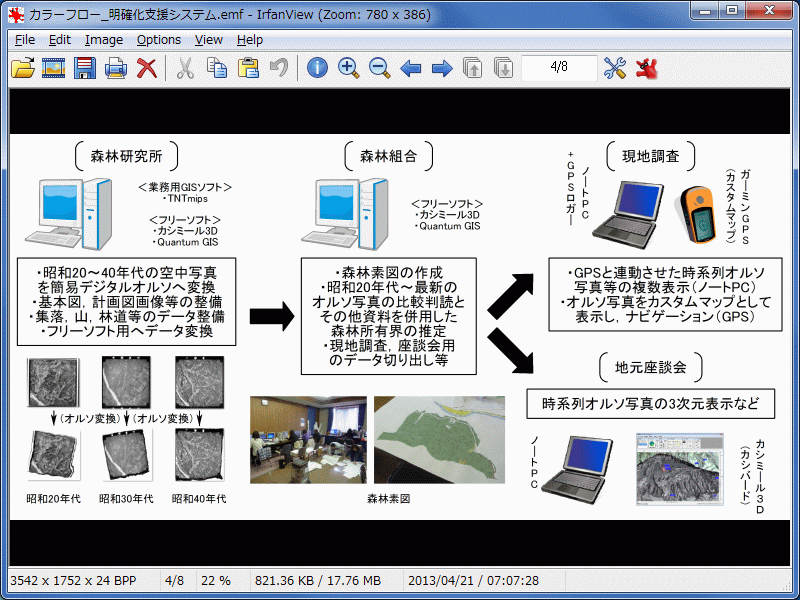The image size is (800, 600).
Task: Go to the next image with the right arrow
Action: pyautogui.click(x=440, y=69)
